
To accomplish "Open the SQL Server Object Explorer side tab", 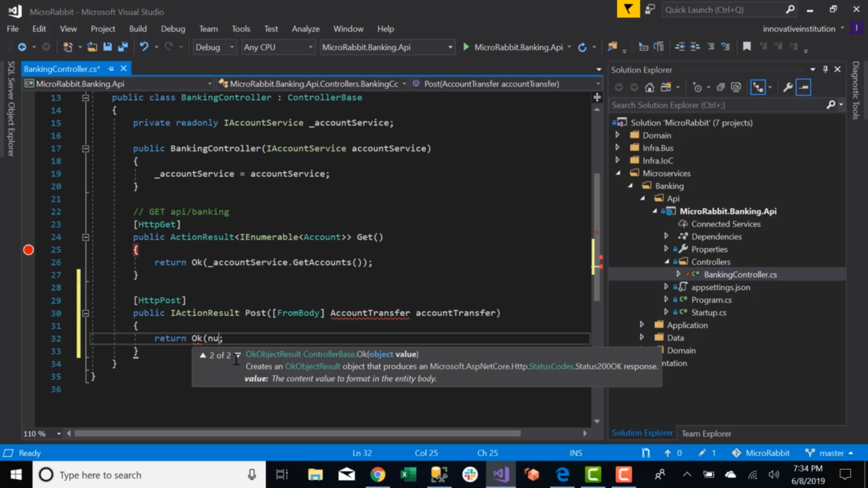I will pos(10,108).
